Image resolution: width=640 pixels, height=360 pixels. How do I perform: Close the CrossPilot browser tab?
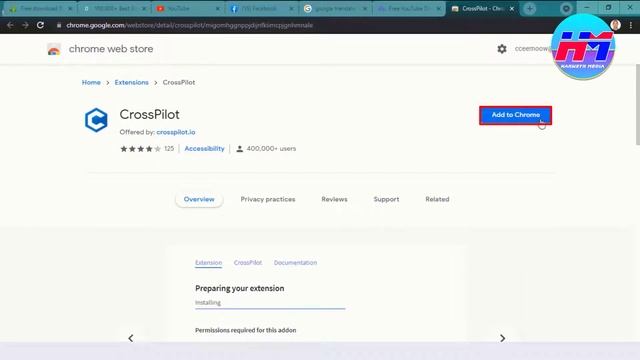click(512, 9)
